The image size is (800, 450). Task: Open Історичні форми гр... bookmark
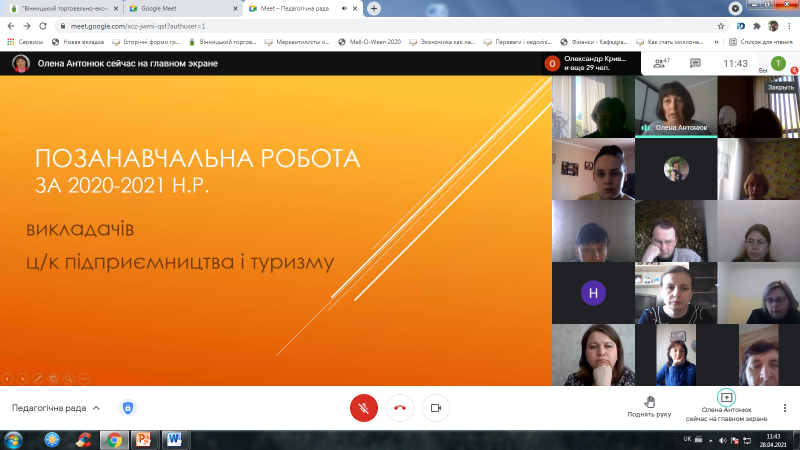[146, 42]
